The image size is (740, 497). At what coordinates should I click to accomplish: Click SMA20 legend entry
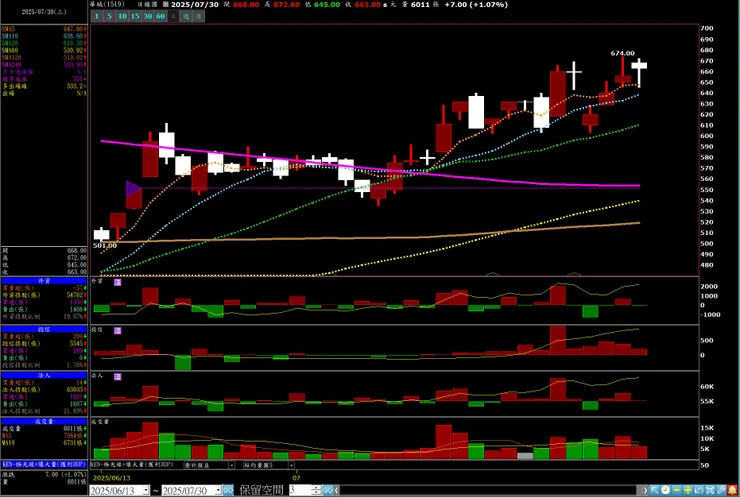44,43
